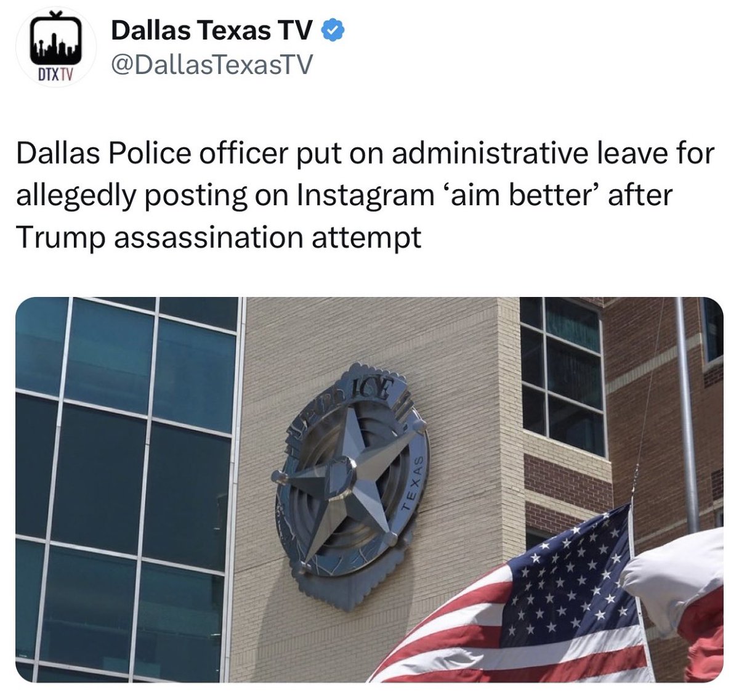Viewport: 739px width, 700px height.
Task: Open the tweet text about the Dallas Police officer
Action: click(365, 195)
